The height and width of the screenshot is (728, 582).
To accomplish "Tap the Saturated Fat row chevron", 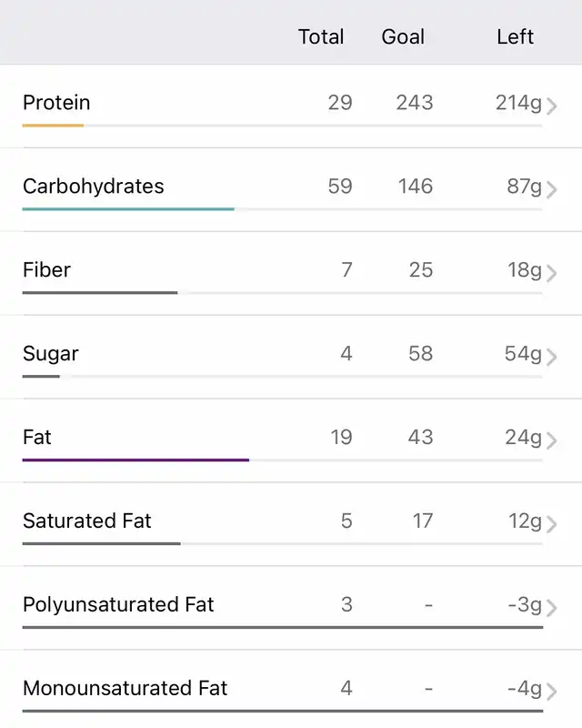I will tap(552, 524).
